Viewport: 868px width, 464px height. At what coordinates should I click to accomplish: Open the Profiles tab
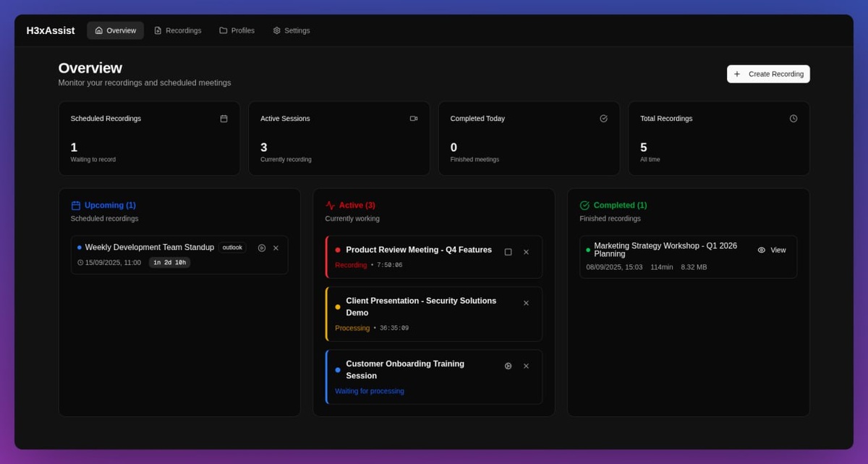237,30
